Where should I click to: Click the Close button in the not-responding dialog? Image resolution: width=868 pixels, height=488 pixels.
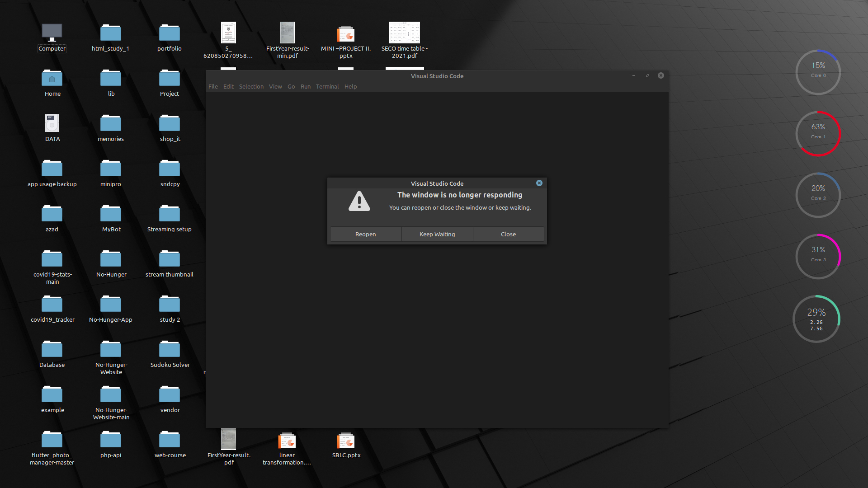point(508,234)
